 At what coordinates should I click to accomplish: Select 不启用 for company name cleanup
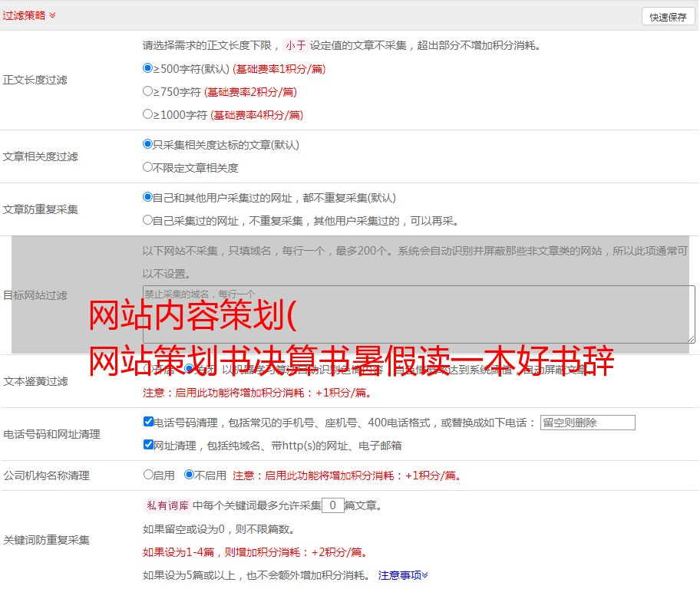pyautogui.click(x=189, y=475)
